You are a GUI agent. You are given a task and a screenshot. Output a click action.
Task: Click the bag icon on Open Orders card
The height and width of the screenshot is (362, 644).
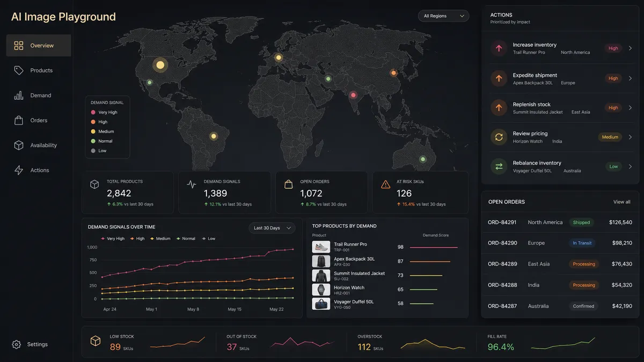point(289,184)
